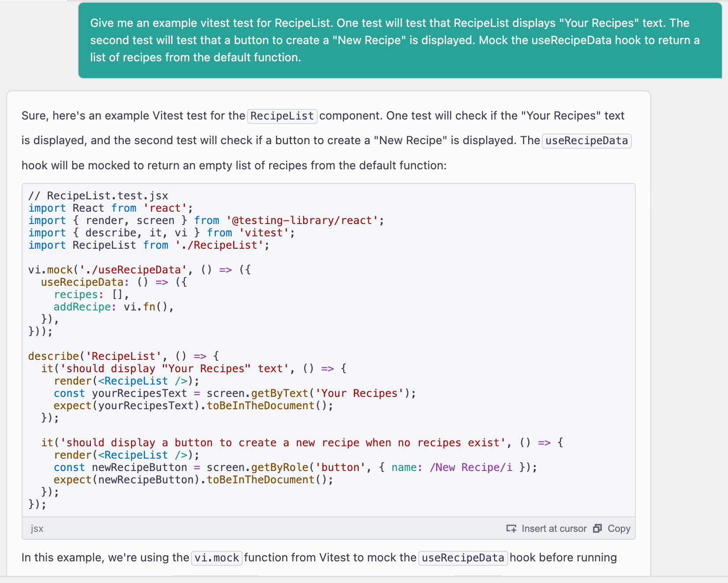The height and width of the screenshot is (583, 728).
Task: Click the code block footer bar
Action: coord(309,528)
